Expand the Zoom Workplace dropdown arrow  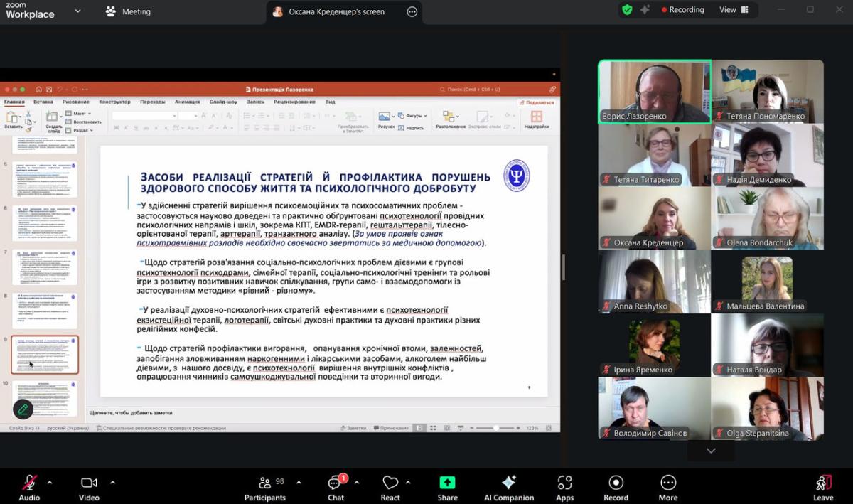[x=77, y=11]
